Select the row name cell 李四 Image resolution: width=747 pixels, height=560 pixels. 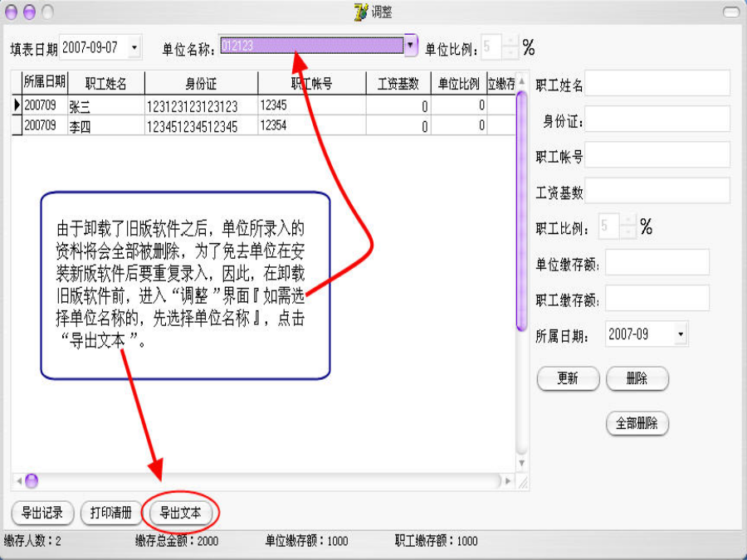coord(106,125)
